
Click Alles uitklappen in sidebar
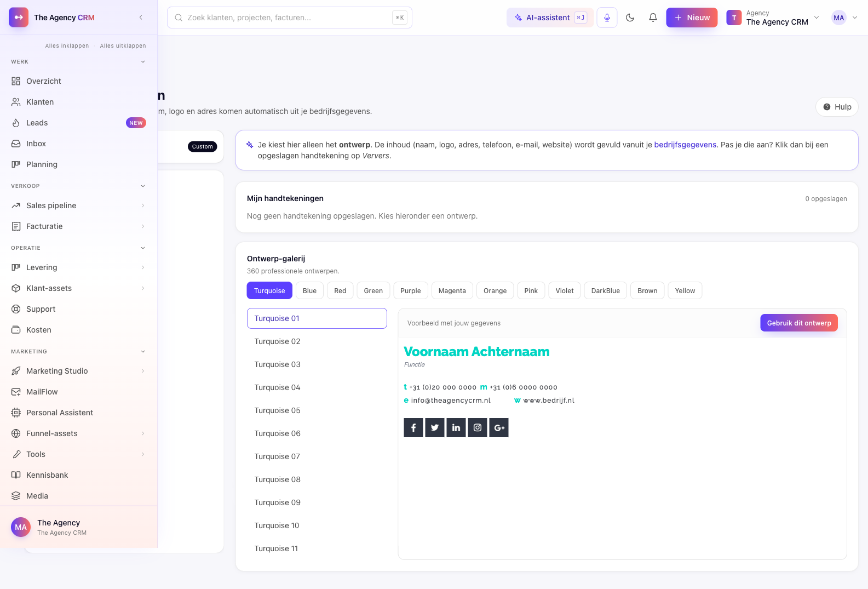coord(123,46)
